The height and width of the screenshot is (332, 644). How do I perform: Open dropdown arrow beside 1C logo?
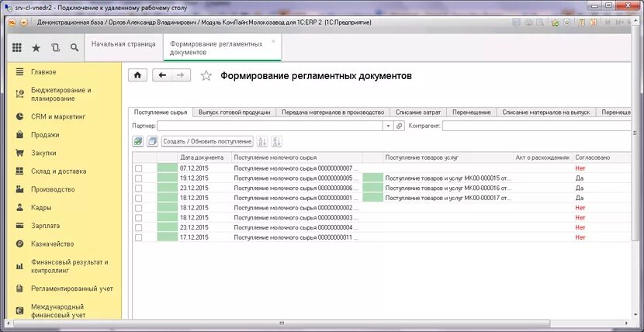click(x=23, y=22)
